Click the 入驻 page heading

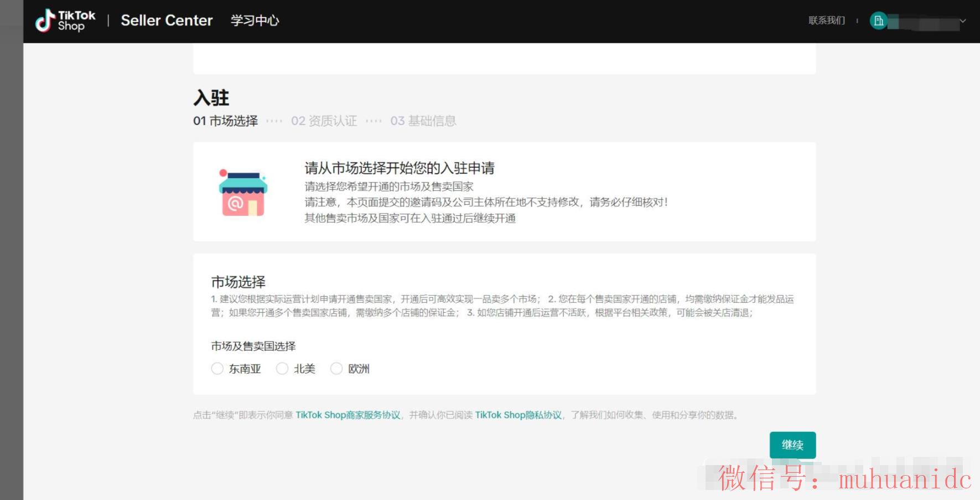click(x=211, y=98)
